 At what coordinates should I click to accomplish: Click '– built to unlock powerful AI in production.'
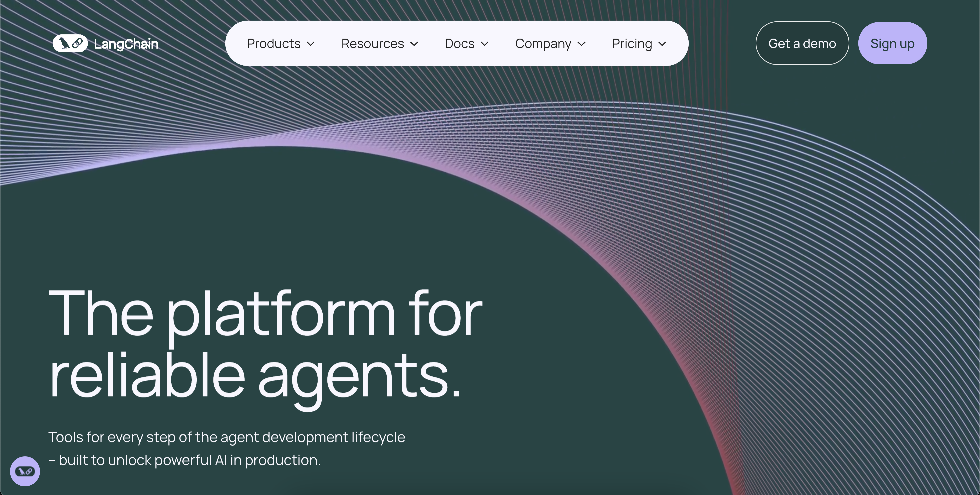[185, 460]
